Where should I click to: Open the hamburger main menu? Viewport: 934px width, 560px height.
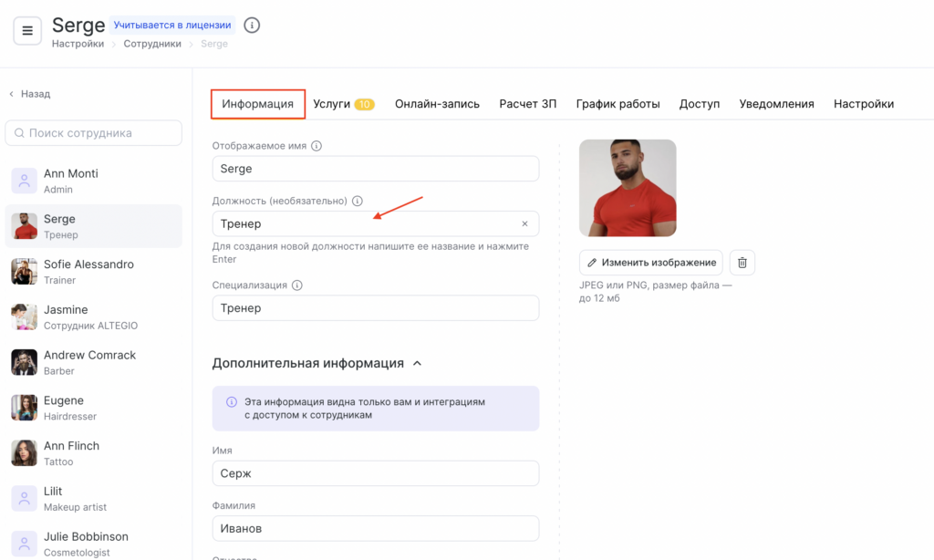pyautogui.click(x=27, y=30)
